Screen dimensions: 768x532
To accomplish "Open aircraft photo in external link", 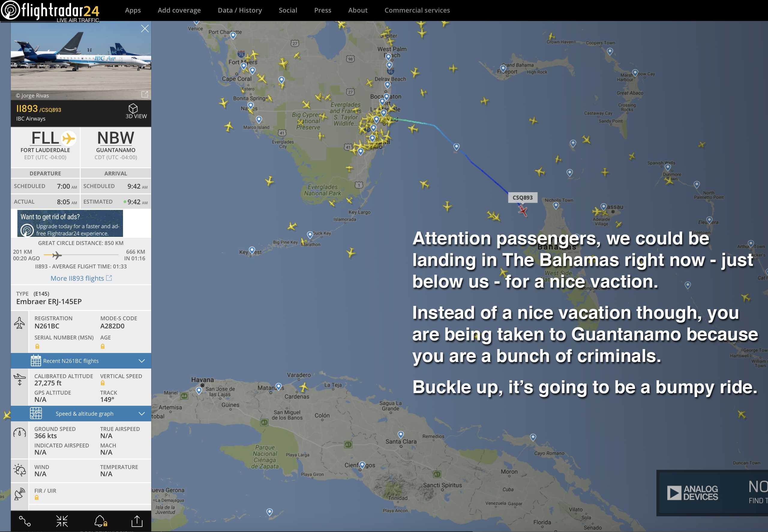I will (x=145, y=94).
